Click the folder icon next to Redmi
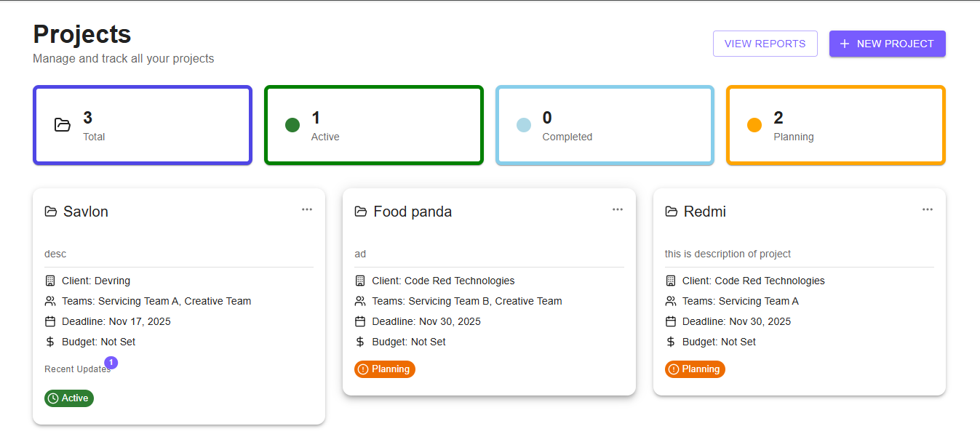The image size is (980, 442). pos(672,212)
